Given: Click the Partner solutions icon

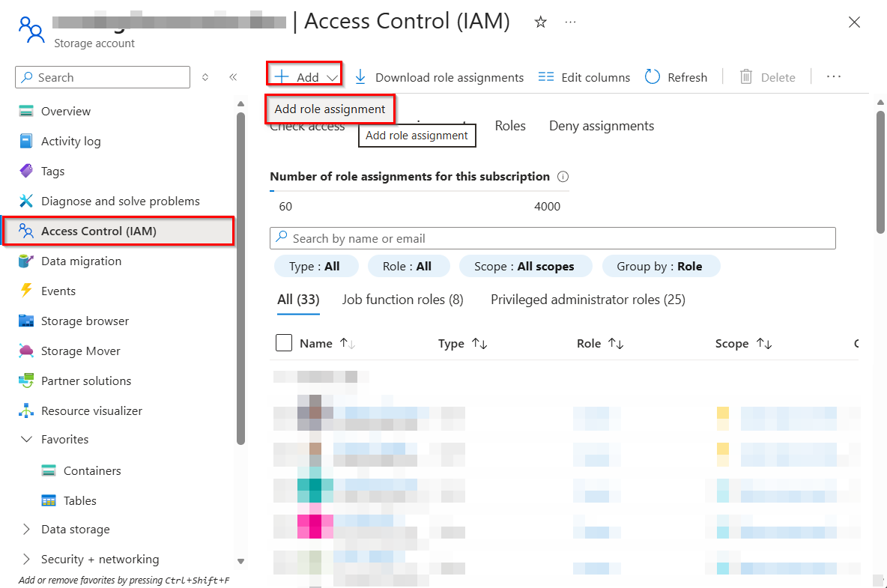Looking at the screenshot, I should point(26,381).
